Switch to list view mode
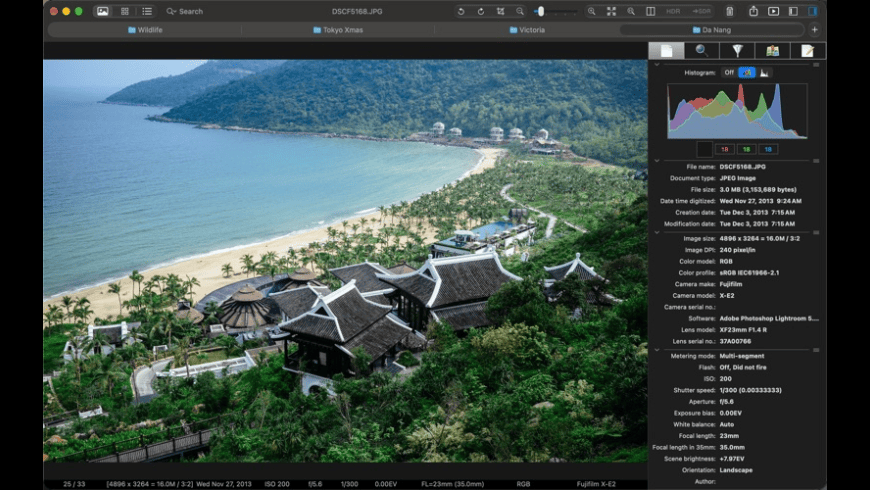This screenshot has height=490, width=870. pos(146,11)
